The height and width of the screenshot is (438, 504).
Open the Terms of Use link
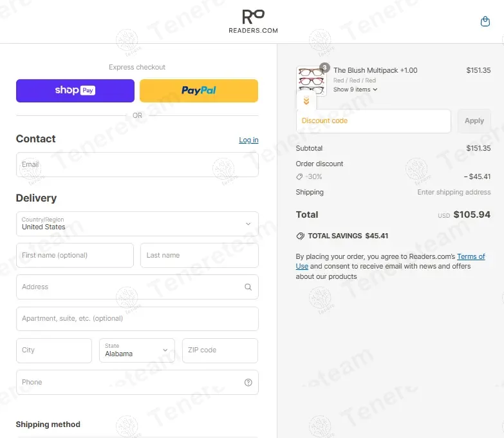pyautogui.click(x=471, y=256)
